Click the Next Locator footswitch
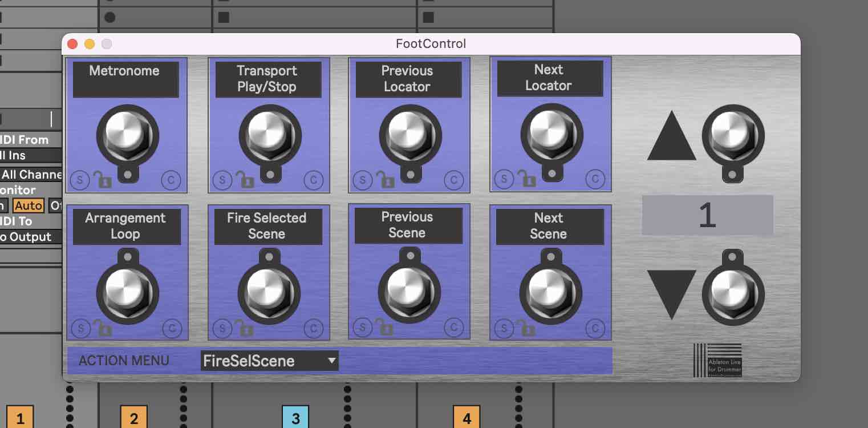Image resolution: width=868 pixels, height=428 pixels. point(552,135)
